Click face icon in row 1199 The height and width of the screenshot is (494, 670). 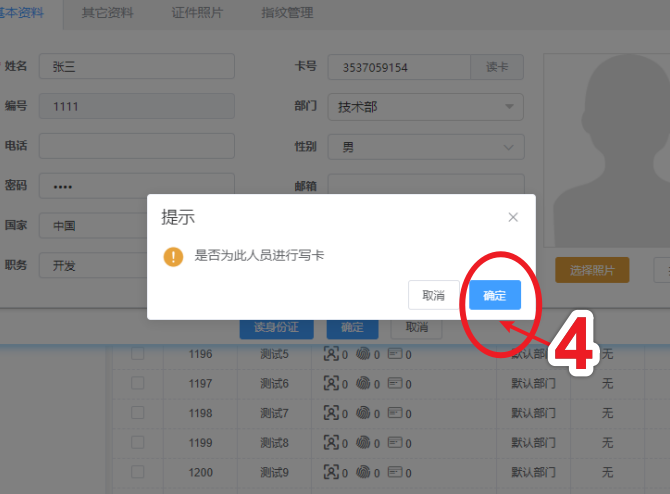[332, 442]
